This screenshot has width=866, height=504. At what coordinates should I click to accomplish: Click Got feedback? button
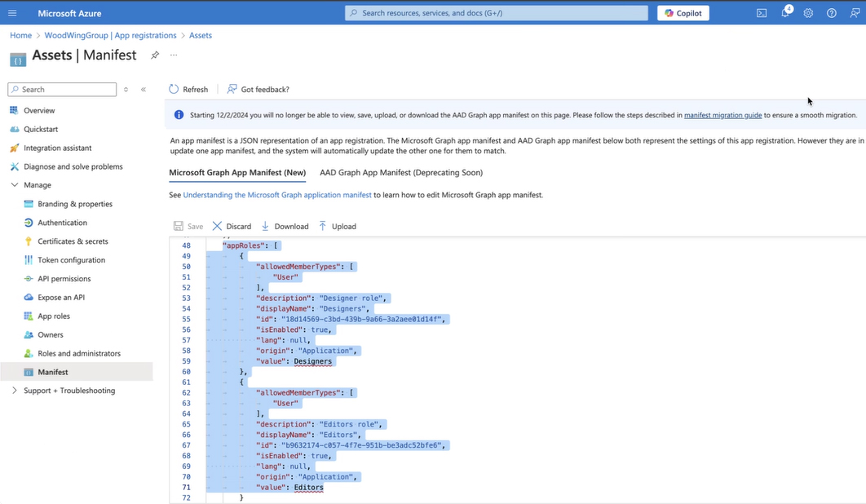(258, 89)
